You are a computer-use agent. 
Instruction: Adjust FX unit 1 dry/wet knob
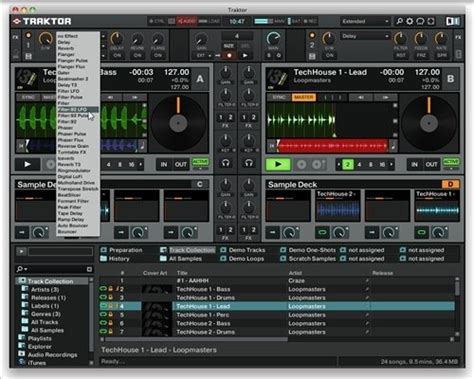tap(45, 39)
